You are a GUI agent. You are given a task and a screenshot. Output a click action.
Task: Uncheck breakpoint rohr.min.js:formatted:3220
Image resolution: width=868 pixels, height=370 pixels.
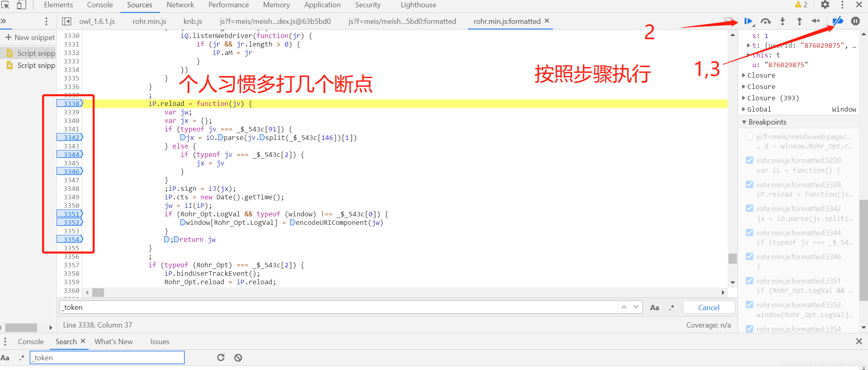pyautogui.click(x=749, y=161)
